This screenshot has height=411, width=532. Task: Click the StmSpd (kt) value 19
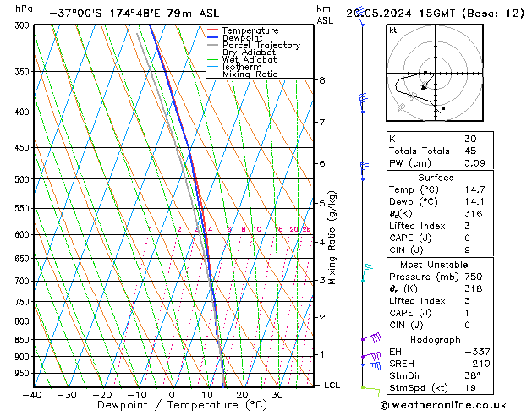(x=470, y=387)
